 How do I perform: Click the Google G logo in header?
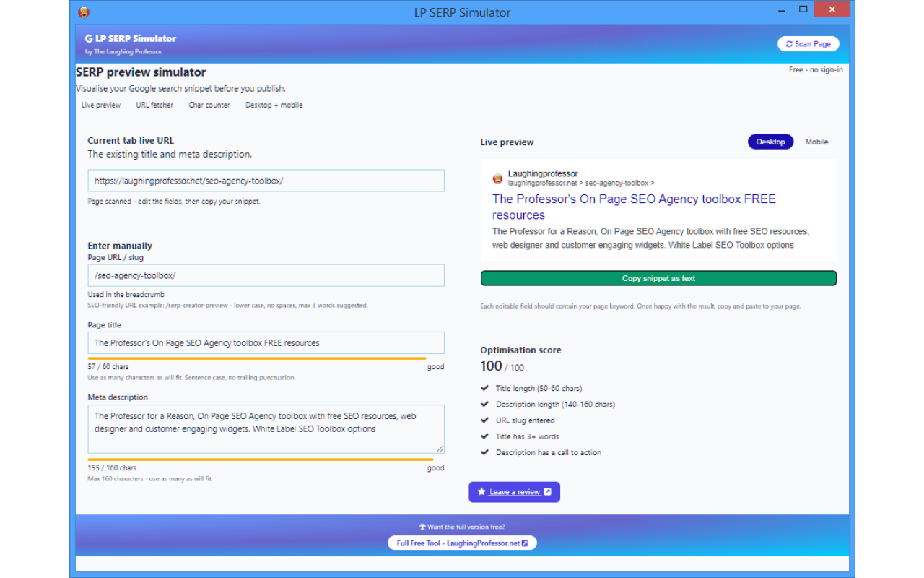pos(89,39)
